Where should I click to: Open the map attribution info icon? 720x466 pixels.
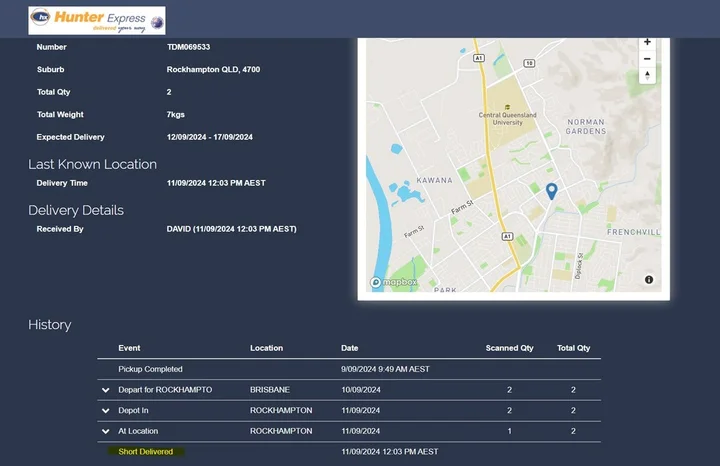[x=648, y=280]
